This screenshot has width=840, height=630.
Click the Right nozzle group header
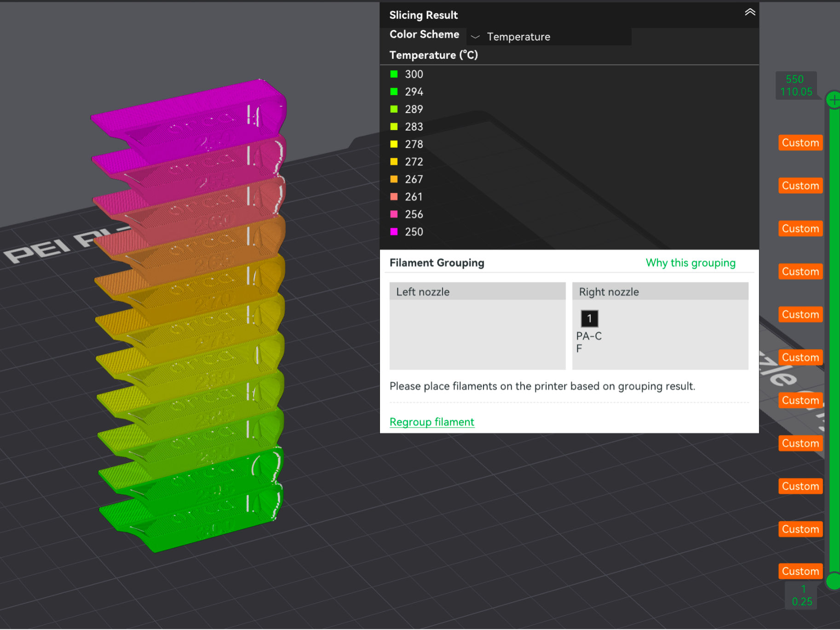point(660,292)
